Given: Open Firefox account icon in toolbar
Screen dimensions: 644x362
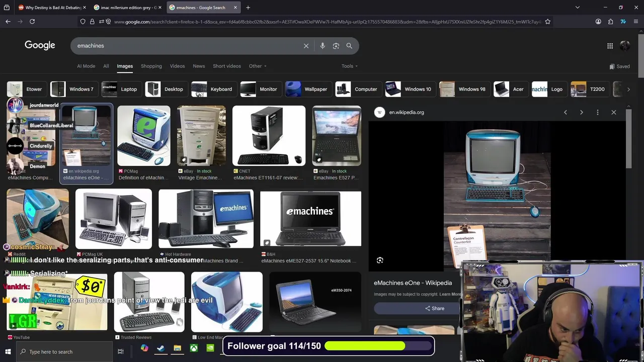Looking at the screenshot, I should click(x=598, y=22).
